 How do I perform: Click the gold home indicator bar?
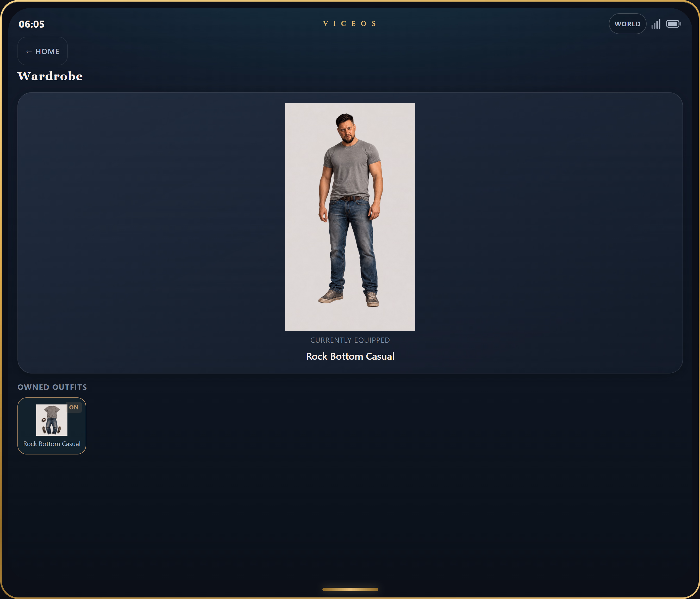[x=350, y=589]
